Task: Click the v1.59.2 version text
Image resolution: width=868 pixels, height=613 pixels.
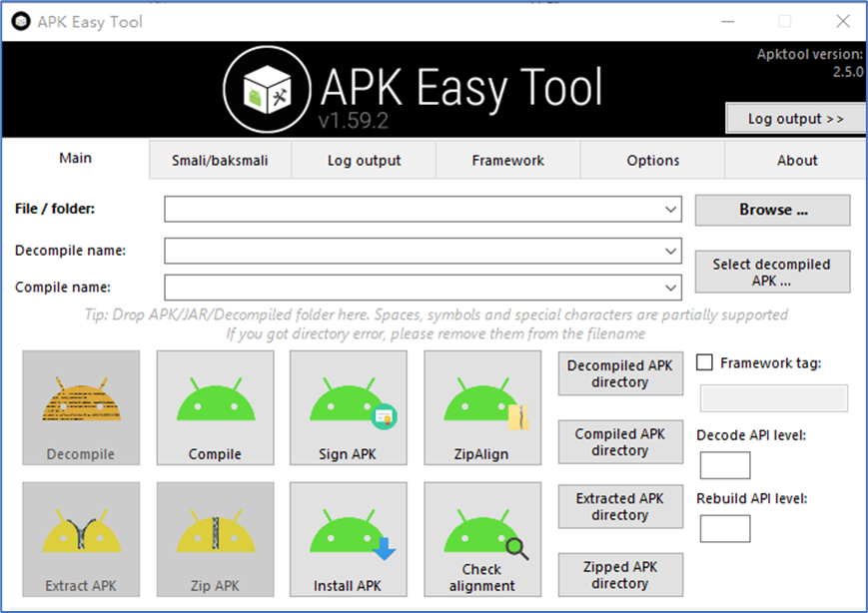Action: point(354,121)
